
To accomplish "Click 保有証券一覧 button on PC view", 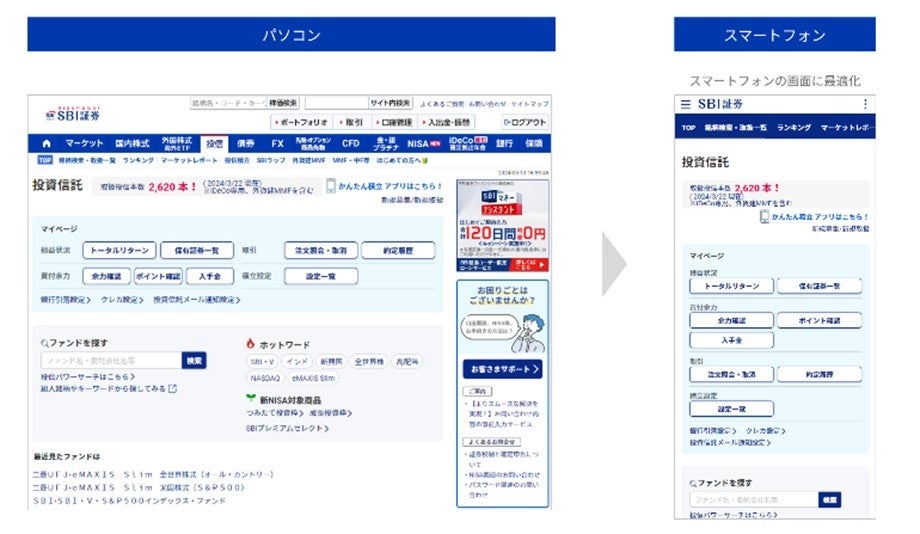I will (x=197, y=250).
